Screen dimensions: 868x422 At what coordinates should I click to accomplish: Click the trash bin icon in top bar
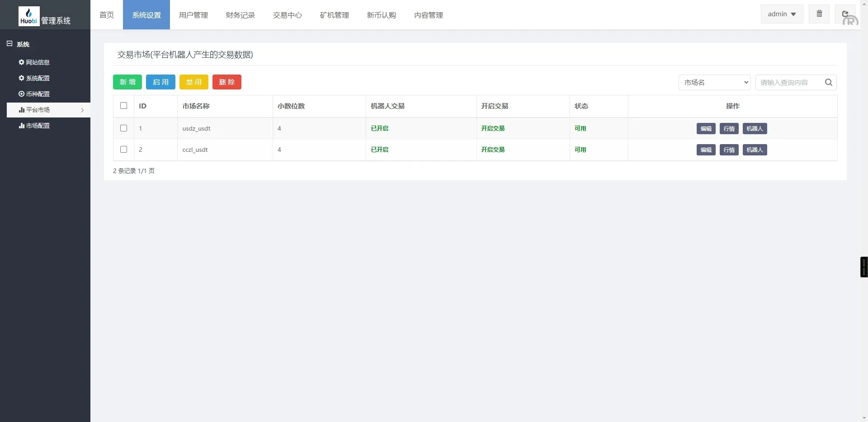[819, 14]
